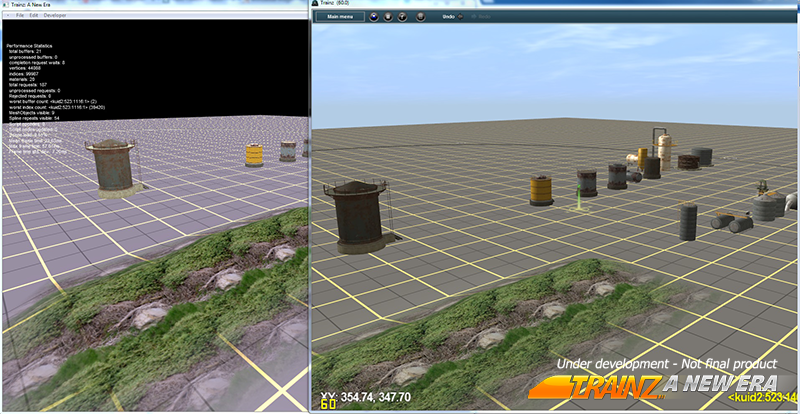Open Developer menu in left window
Image resolution: width=800 pixels, height=414 pixels.
click(55, 15)
